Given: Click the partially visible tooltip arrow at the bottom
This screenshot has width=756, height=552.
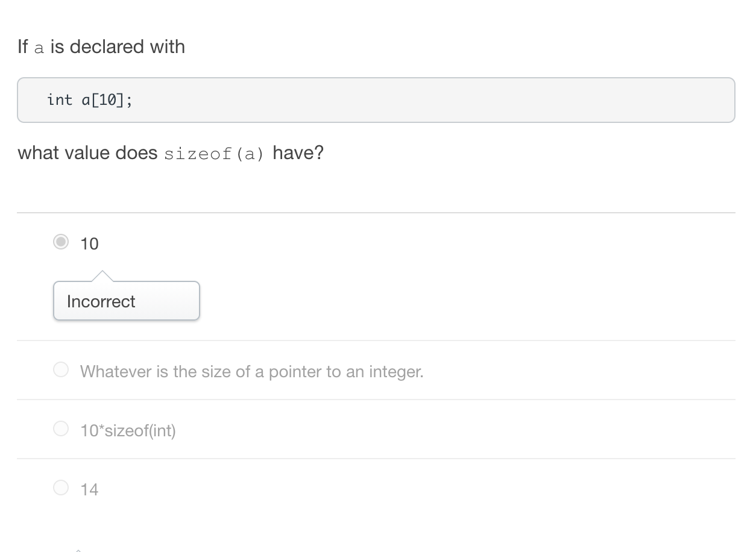Looking at the screenshot, I should 77,550.
